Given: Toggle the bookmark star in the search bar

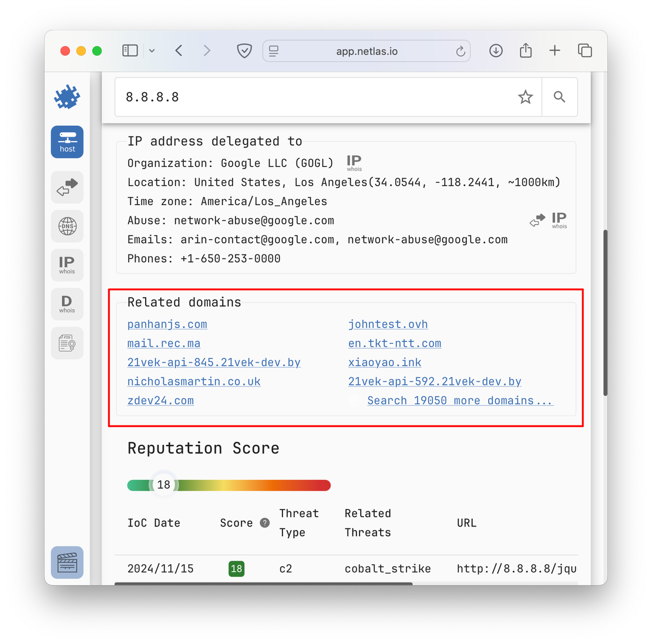Looking at the screenshot, I should [x=525, y=97].
